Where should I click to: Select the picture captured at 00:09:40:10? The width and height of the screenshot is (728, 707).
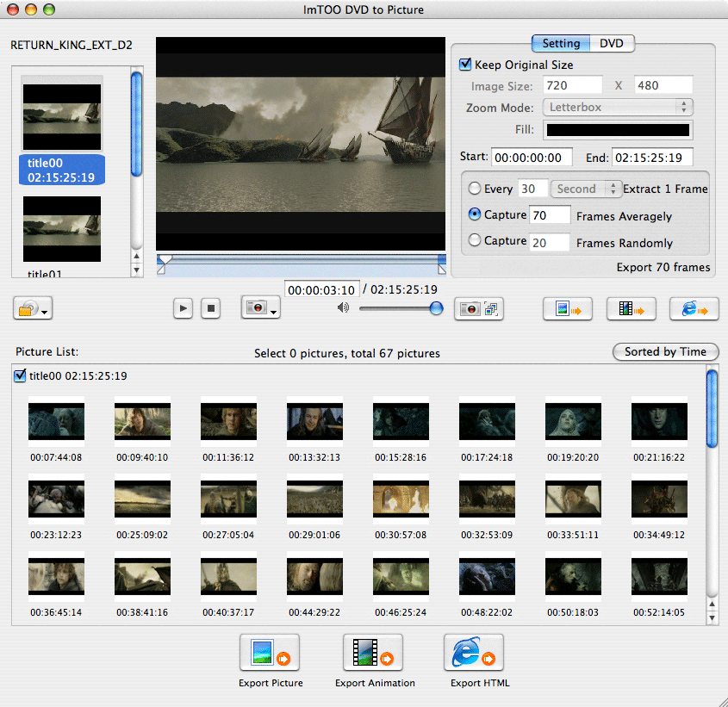point(142,421)
